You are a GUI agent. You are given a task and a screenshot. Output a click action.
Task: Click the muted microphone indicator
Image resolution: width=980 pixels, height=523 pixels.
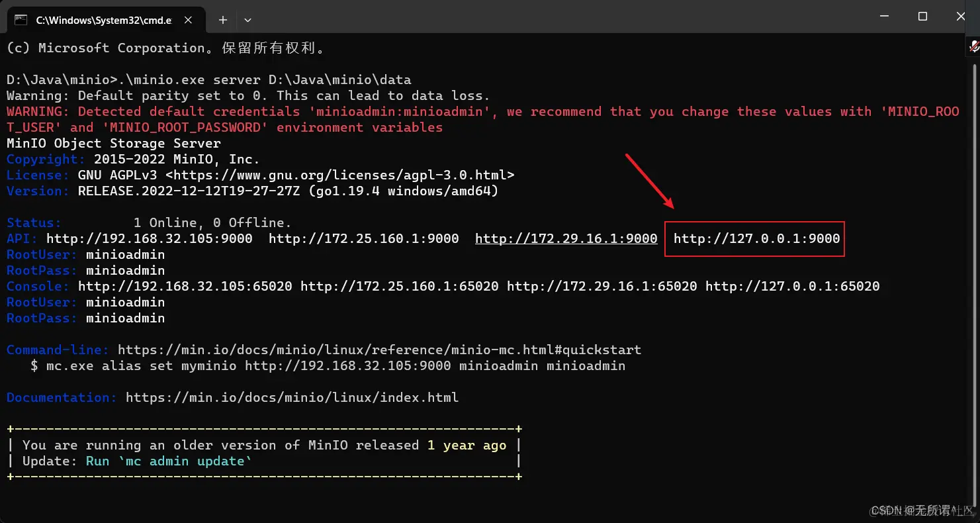(973, 46)
